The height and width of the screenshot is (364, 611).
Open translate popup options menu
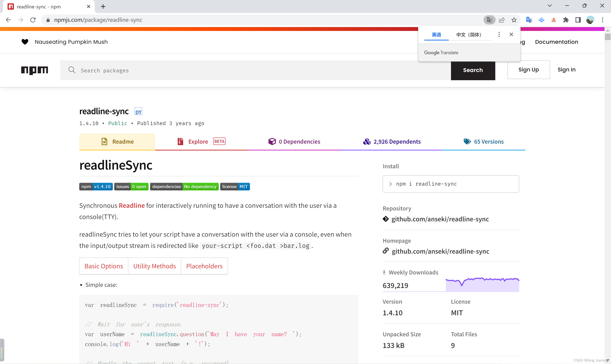coord(499,34)
